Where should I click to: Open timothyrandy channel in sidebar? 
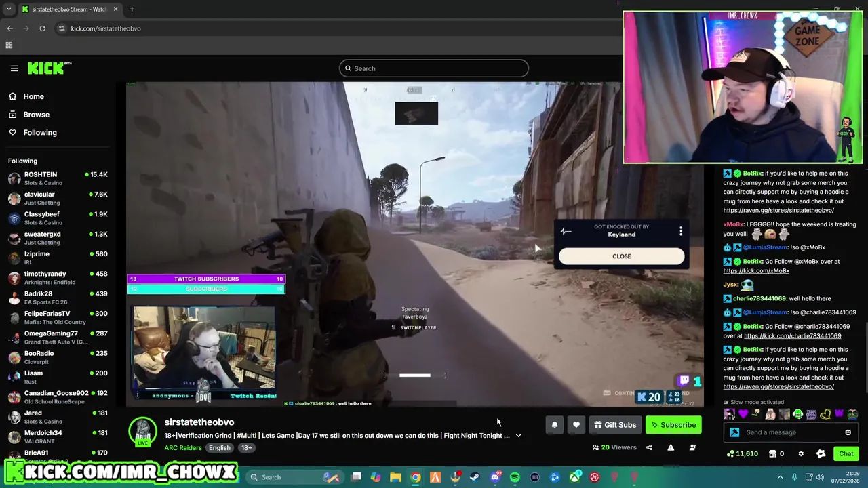pyautogui.click(x=58, y=278)
